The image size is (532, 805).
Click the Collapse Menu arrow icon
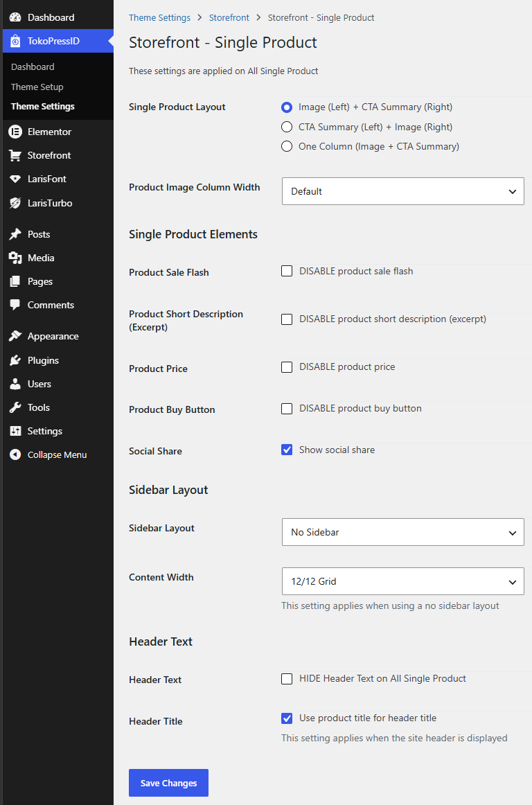(x=15, y=455)
